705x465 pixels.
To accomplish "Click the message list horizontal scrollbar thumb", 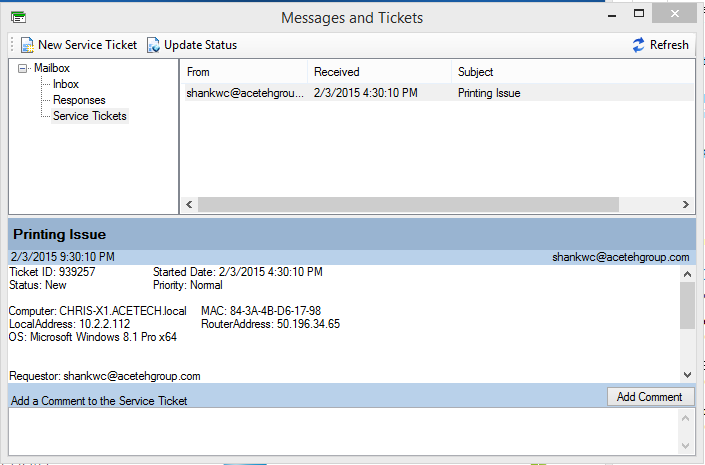I will (408, 205).
